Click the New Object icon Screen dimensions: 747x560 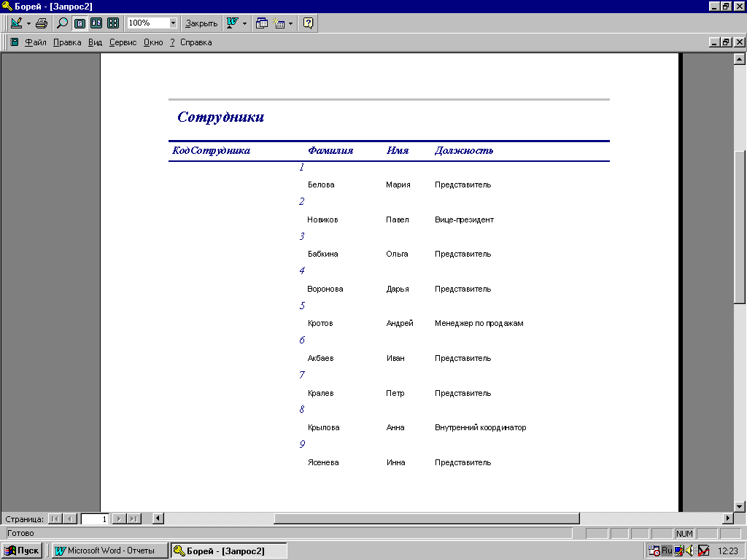(x=279, y=23)
